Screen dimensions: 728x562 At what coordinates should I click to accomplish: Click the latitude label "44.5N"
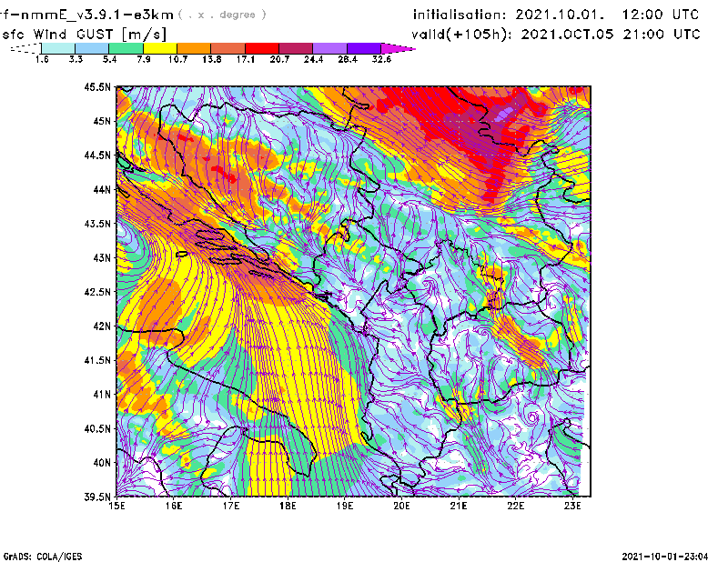coord(97,155)
